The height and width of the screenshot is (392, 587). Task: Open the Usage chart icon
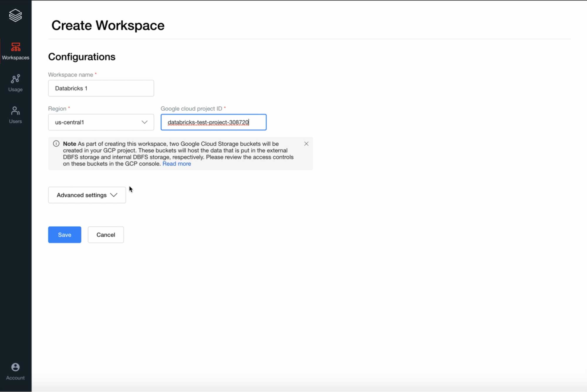pos(15,79)
